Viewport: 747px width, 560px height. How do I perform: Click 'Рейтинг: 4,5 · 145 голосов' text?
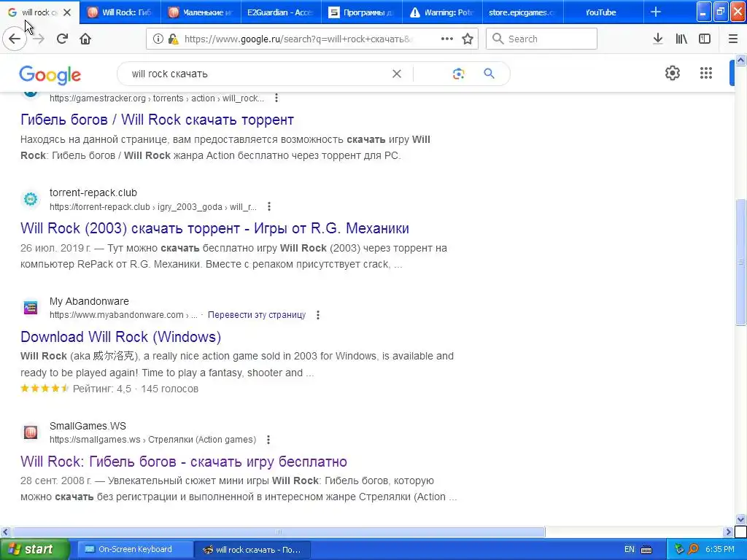pos(135,389)
